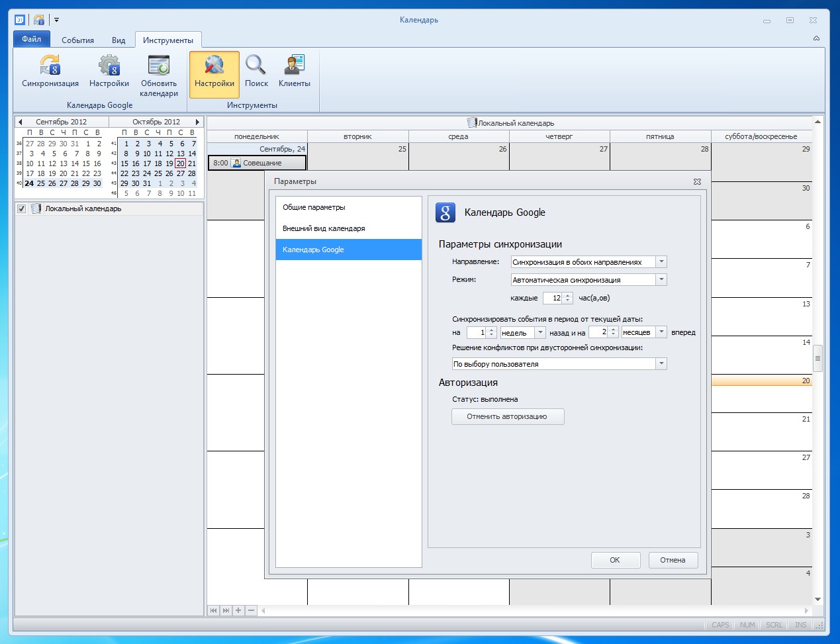This screenshot has width=840, height=644.
Task: Open Google calendar Настройки gear icon
Action: click(109, 71)
